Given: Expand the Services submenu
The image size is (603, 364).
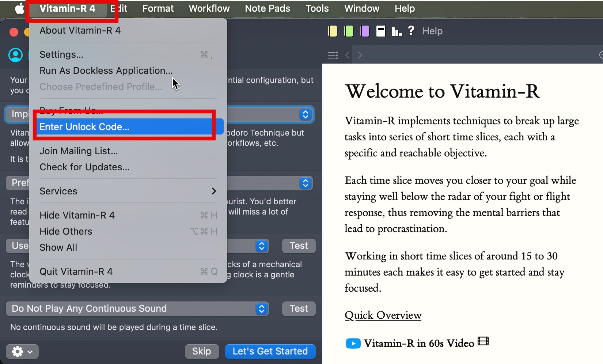Looking at the screenshot, I should pyautogui.click(x=128, y=191).
